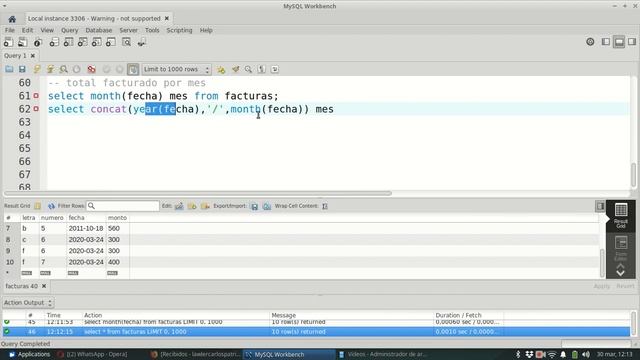Open the Query menu
This screenshot has height=360, width=640.
[69, 30]
